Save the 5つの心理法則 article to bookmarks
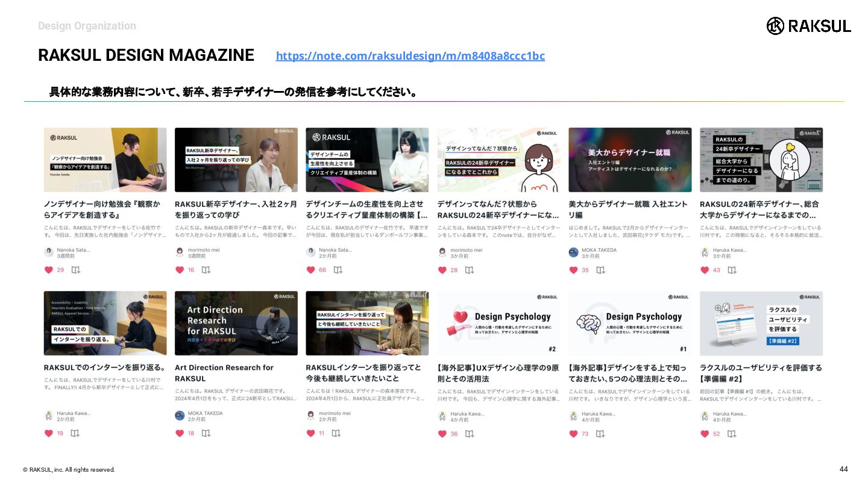This screenshot has width=868, height=488. tap(600, 433)
